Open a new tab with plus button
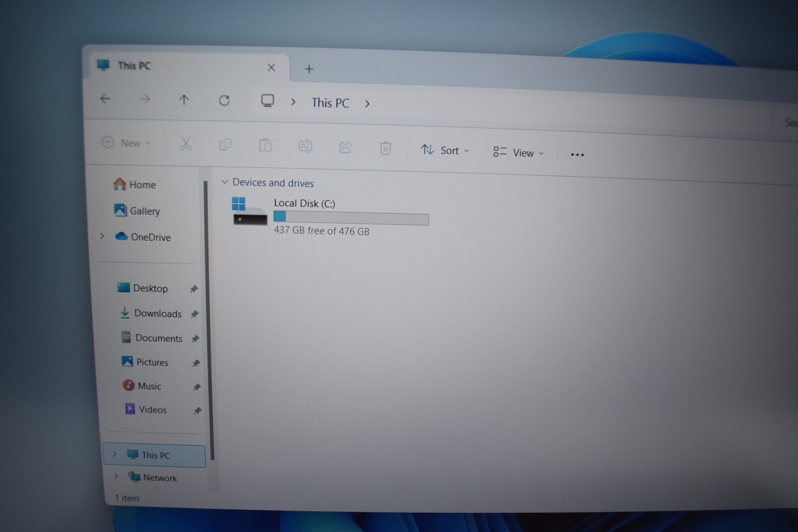The height and width of the screenshot is (532, 798). (309, 69)
